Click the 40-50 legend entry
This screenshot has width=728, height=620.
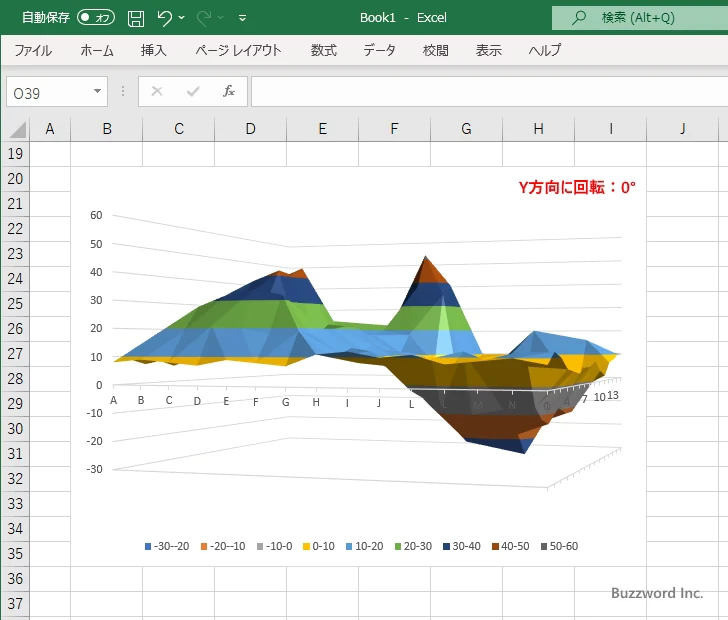(511, 546)
